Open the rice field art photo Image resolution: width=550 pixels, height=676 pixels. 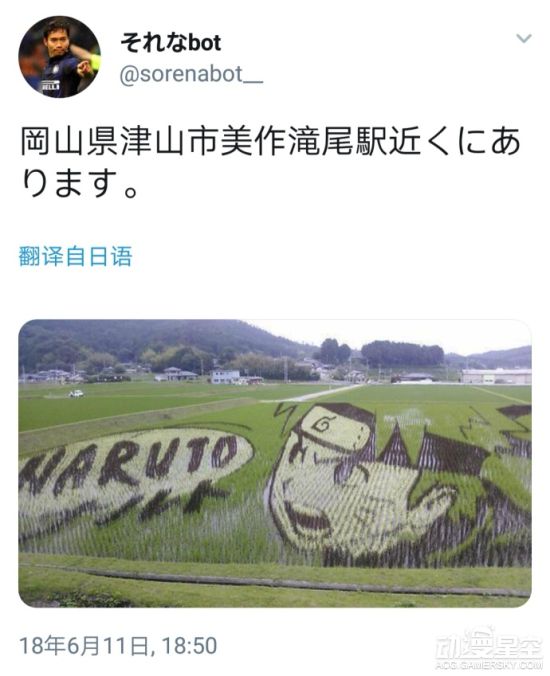[275, 463]
